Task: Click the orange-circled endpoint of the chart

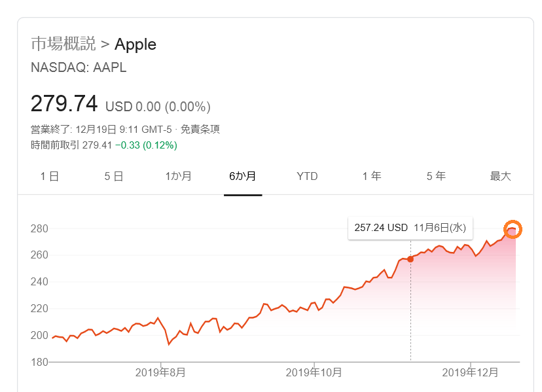Action: pyautogui.click(x=513, y=229)
